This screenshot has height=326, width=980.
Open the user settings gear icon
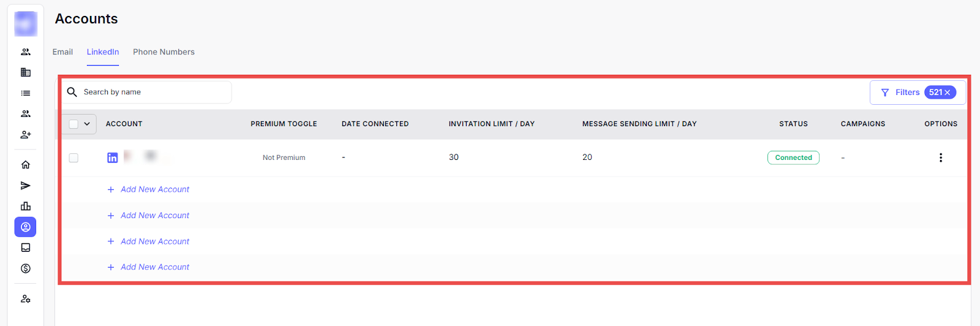pos(26,299)
